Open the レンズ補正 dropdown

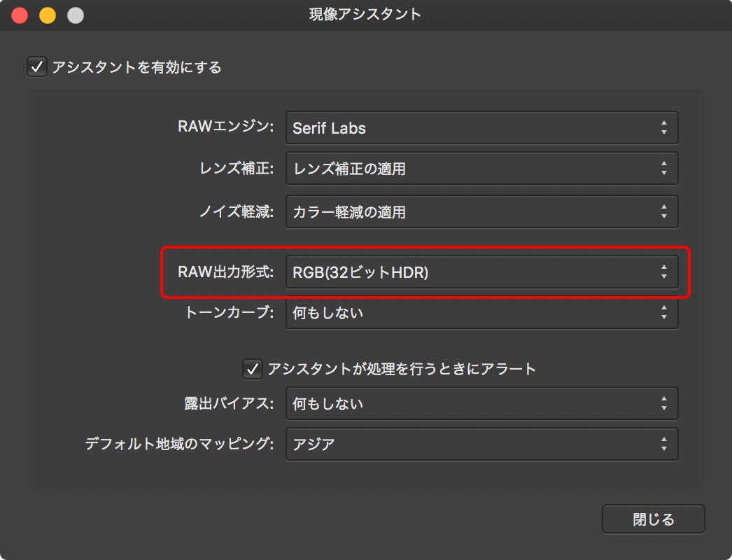tap(481, 168)
